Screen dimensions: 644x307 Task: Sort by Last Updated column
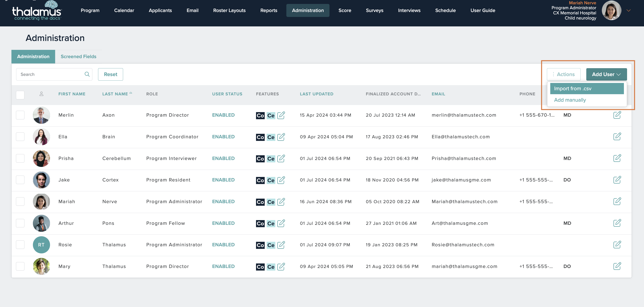(316, 94)
